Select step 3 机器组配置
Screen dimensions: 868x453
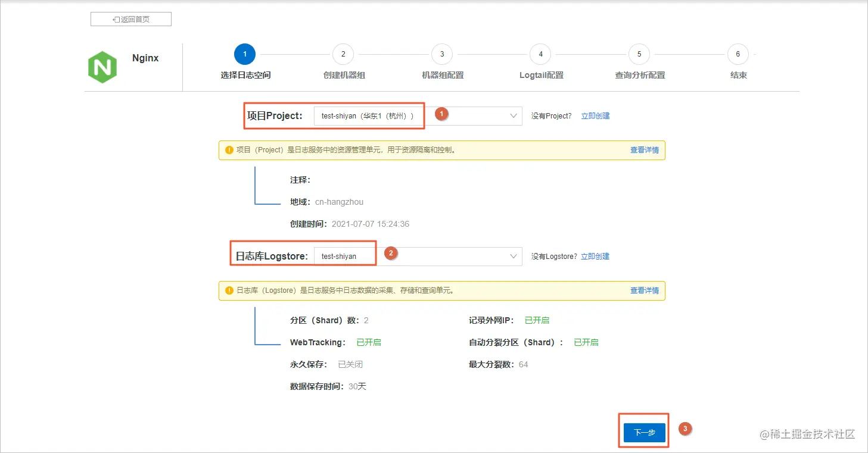[442, 54]
